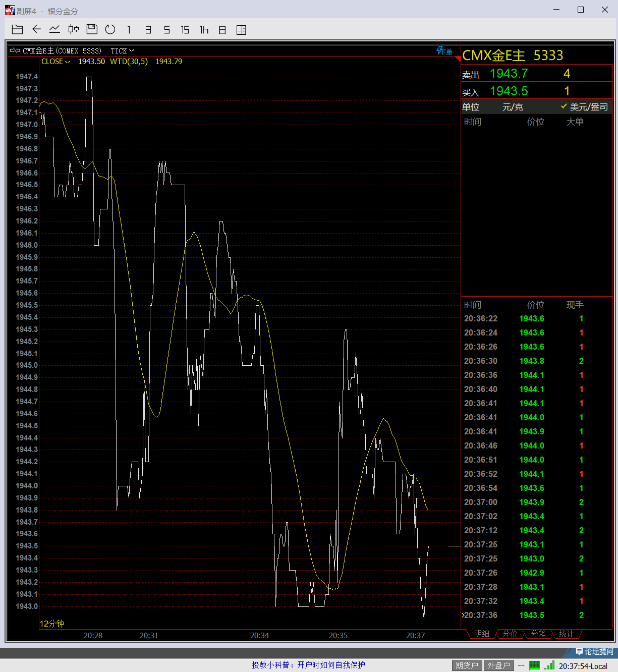618x672 pixels.
Task: Click the 卖出 price 1943.7
Action: tap(509, 74)
